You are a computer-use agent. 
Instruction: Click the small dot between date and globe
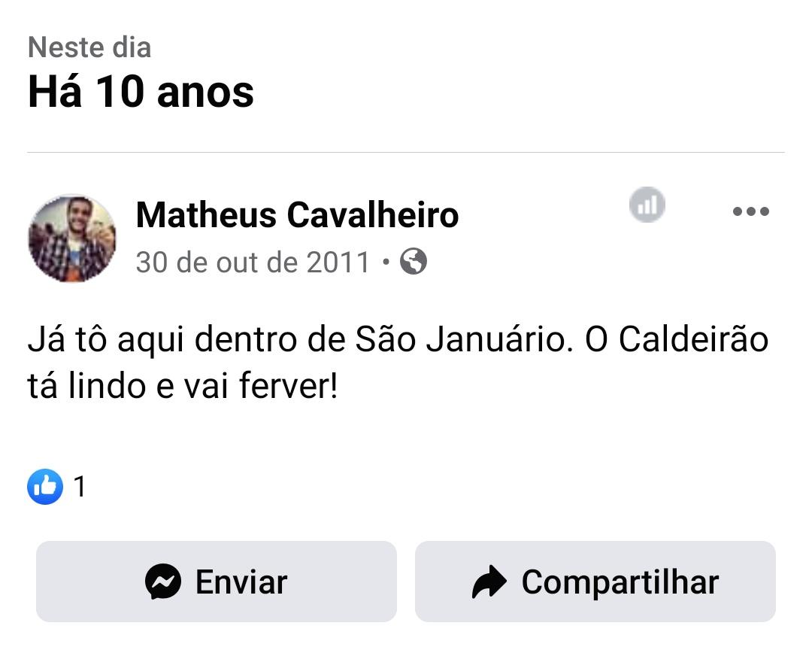[x=386, y=263]
